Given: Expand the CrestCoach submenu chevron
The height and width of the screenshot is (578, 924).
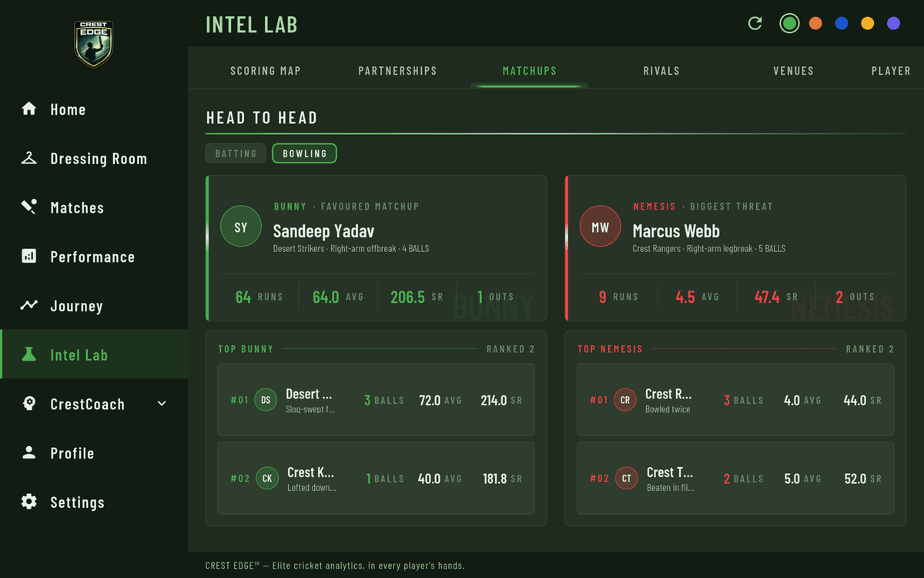Looking at the screenshot, I should (x=162, y=404).
